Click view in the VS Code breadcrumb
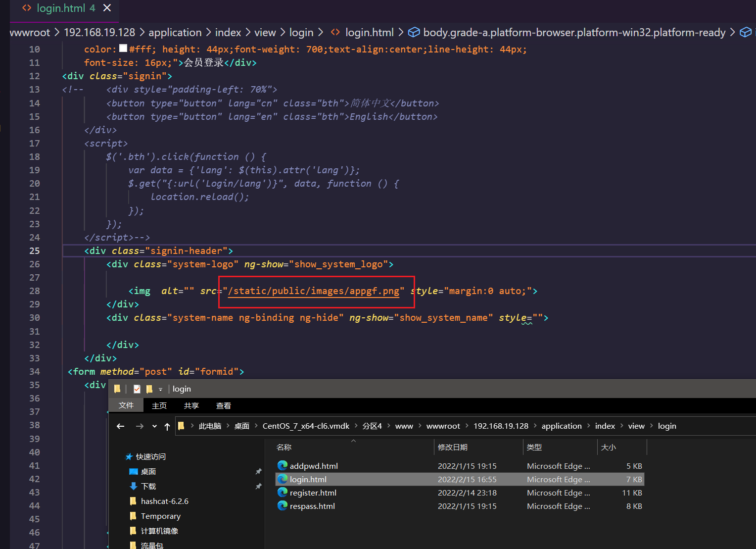This screenshot has width=756, height=549. point(265,33)
